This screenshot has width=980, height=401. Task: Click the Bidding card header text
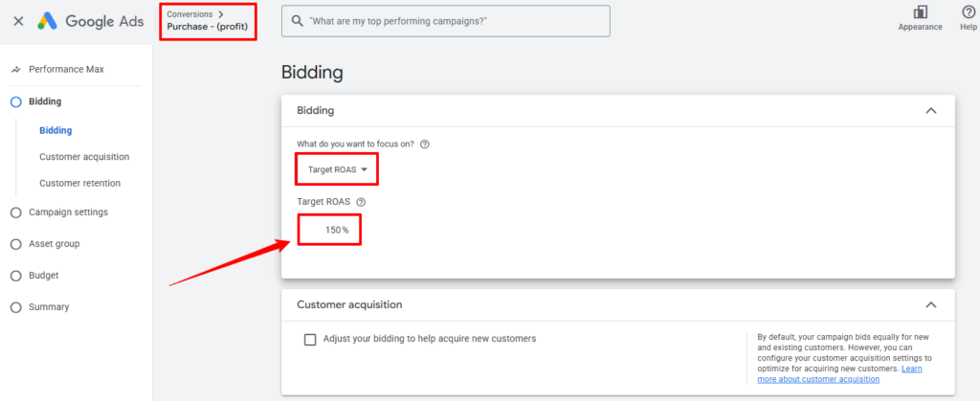point(316,111)
